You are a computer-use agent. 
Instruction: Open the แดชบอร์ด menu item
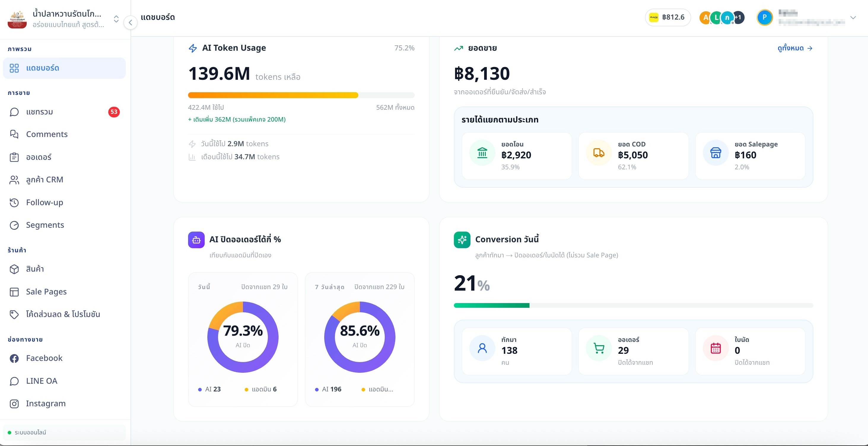point(64,68)
